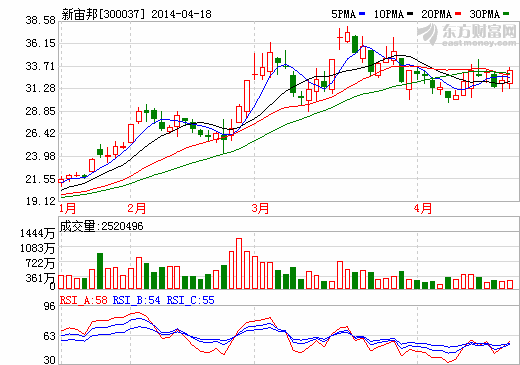This screenshot has height=365, width=520.
Task: Click the tallest red volume bar
Action: (239, 263)
